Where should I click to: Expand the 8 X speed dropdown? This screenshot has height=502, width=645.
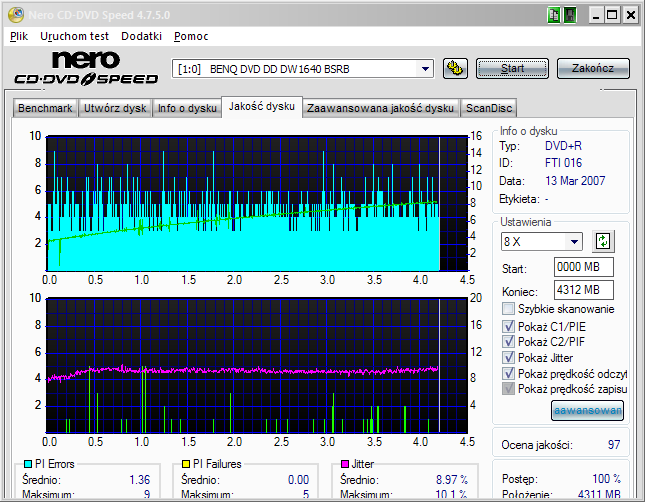[574, 242]
